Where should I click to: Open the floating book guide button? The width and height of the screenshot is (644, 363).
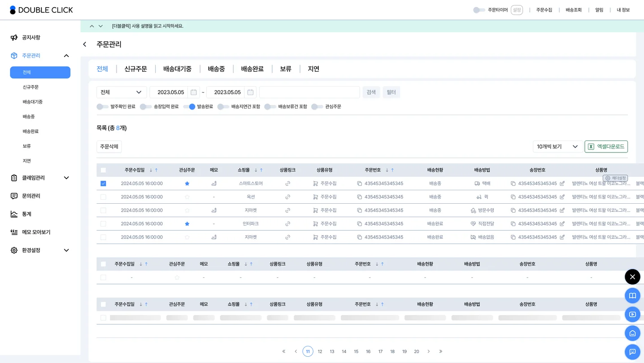632,296
